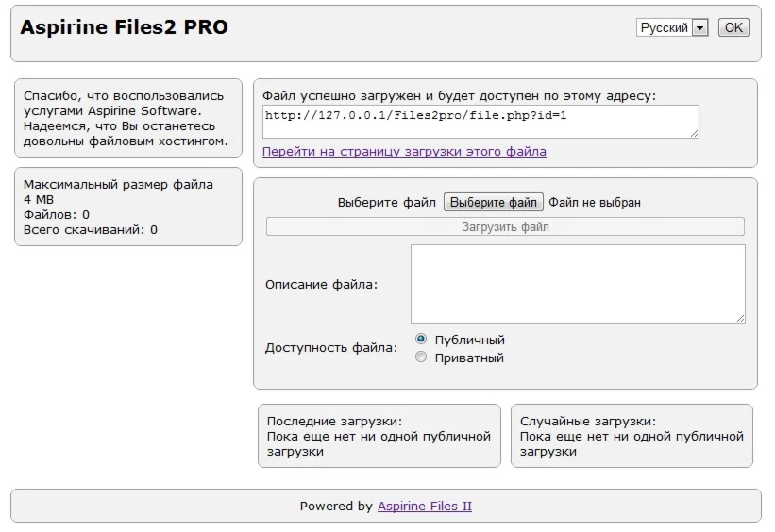Focus the 'Описание файла' description textarea
This screenshot has width=775, height=532.
pos(578,284)
